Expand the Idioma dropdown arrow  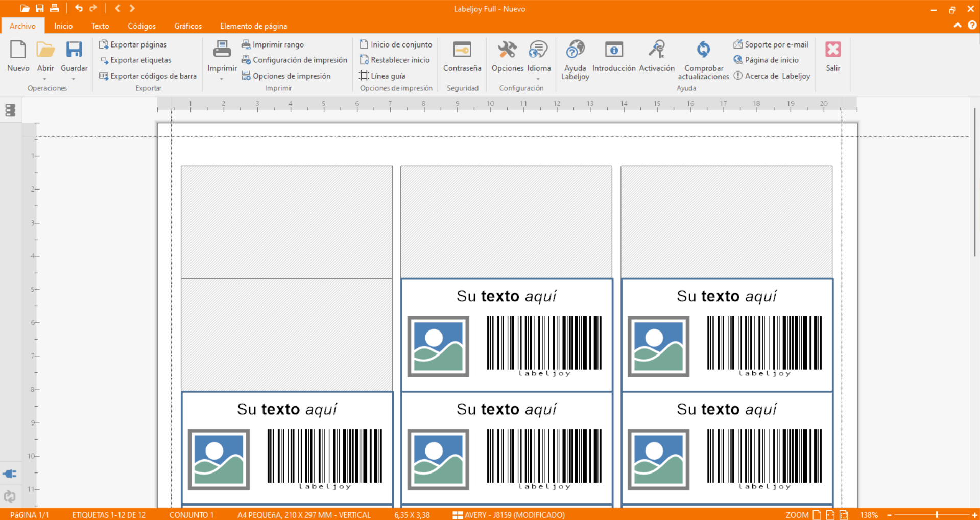tap(538, 79)
